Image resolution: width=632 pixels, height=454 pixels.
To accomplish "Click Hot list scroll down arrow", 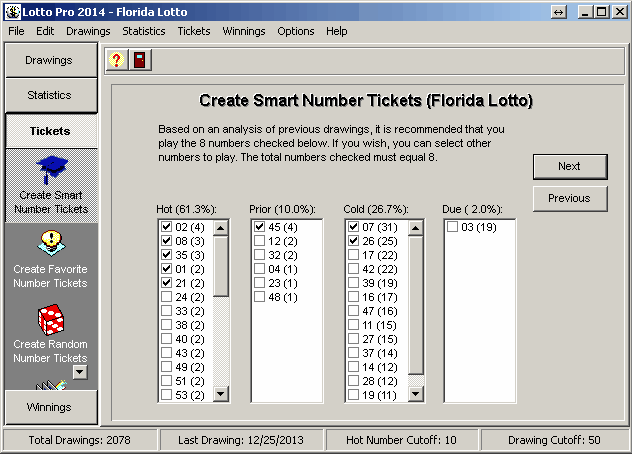I will pyautogui.click(x=220, y=393).
